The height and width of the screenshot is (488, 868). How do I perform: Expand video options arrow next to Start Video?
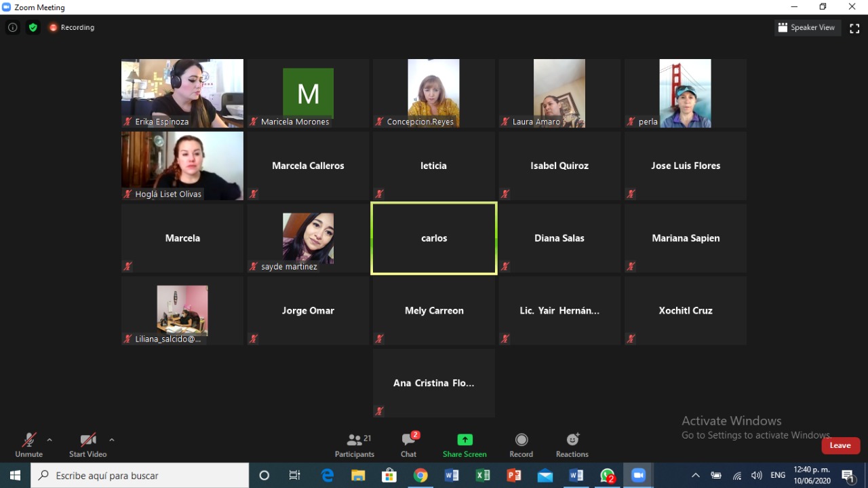click(112, 440)
